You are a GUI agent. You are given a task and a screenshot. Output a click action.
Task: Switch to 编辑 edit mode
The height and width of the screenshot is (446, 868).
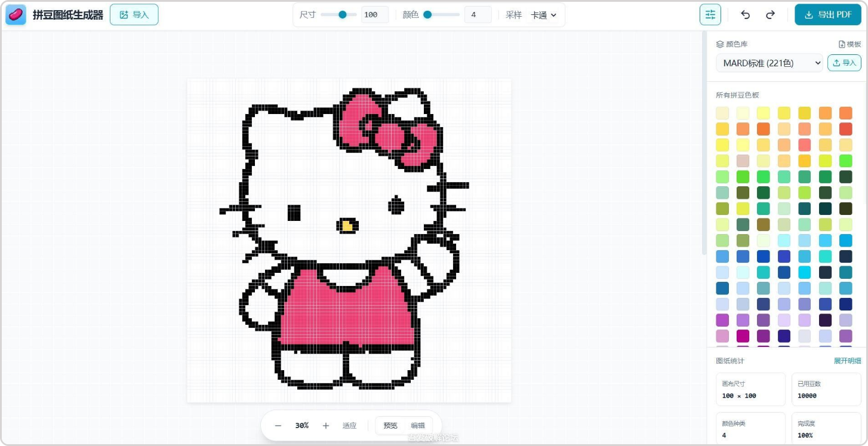[418, 426]
